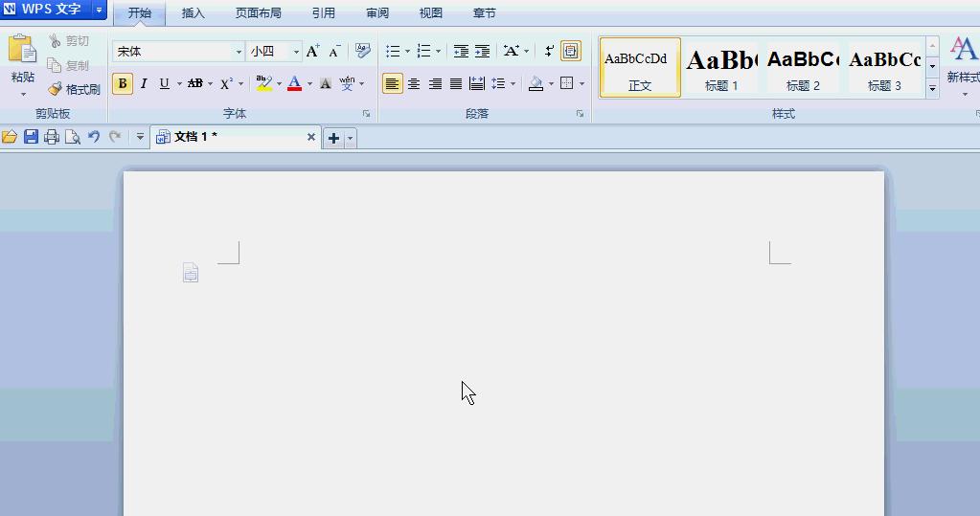980x516 pixels.
Task: Open the WPS 文字 application menu
Action: 53,10
